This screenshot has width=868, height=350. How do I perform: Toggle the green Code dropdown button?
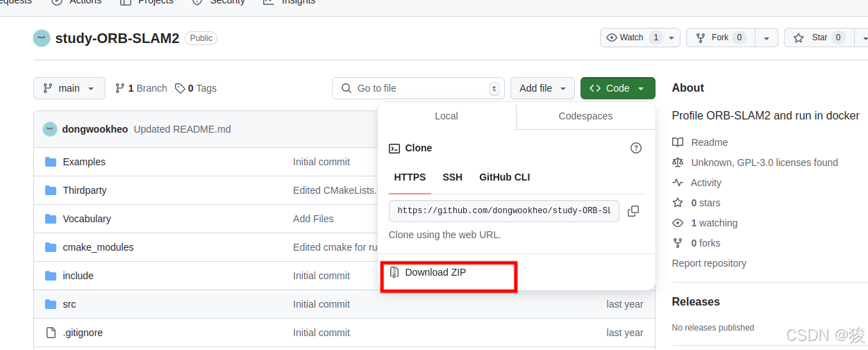click(x=618, y=88)
